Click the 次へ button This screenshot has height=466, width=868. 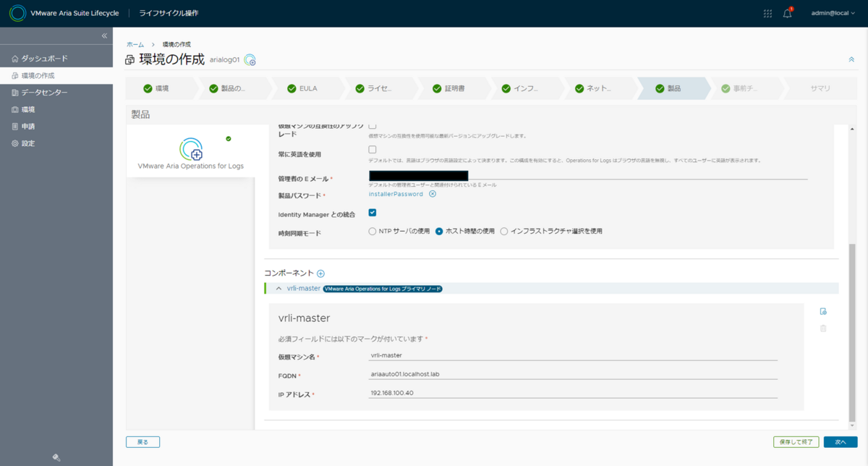point(840,441)
